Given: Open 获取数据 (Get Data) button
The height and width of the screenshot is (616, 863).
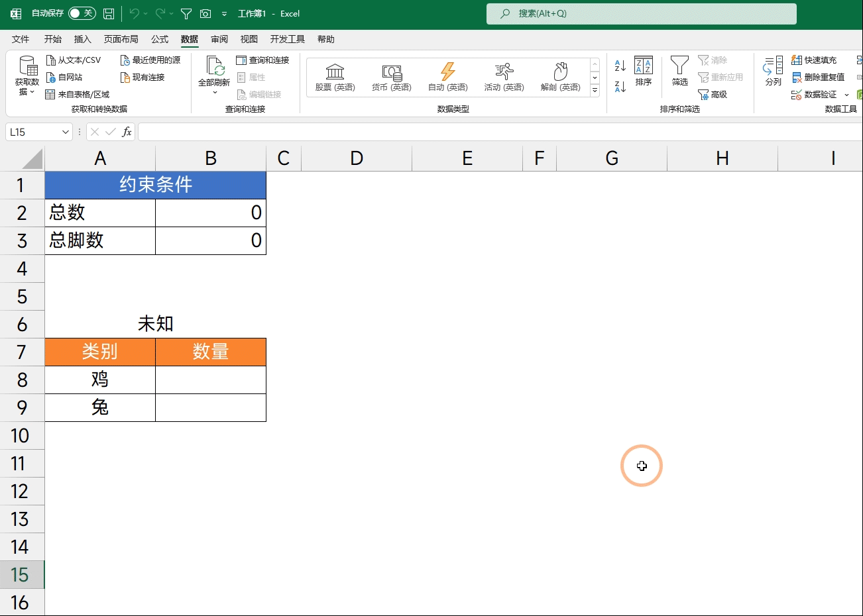Looking at the screenshot, I should click(27, 76).
